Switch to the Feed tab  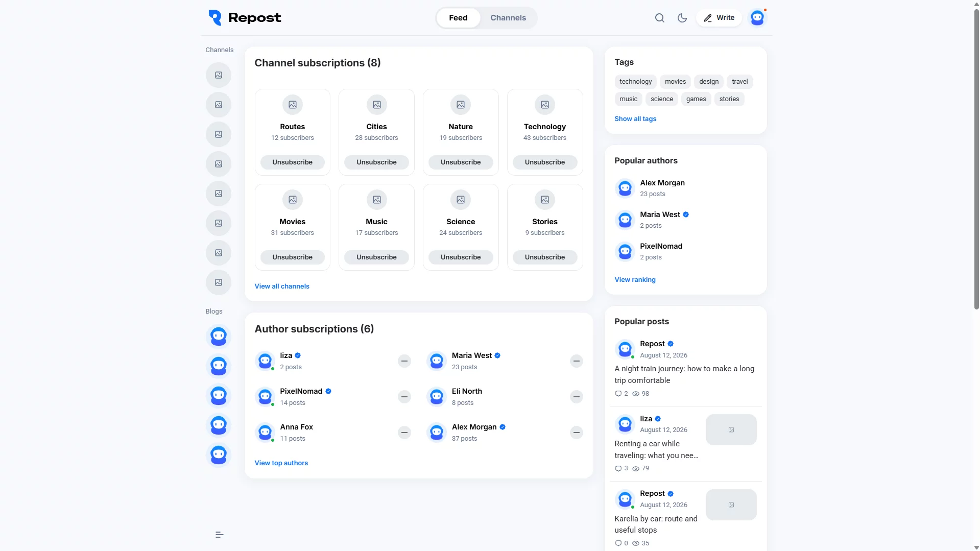[458, 18]
